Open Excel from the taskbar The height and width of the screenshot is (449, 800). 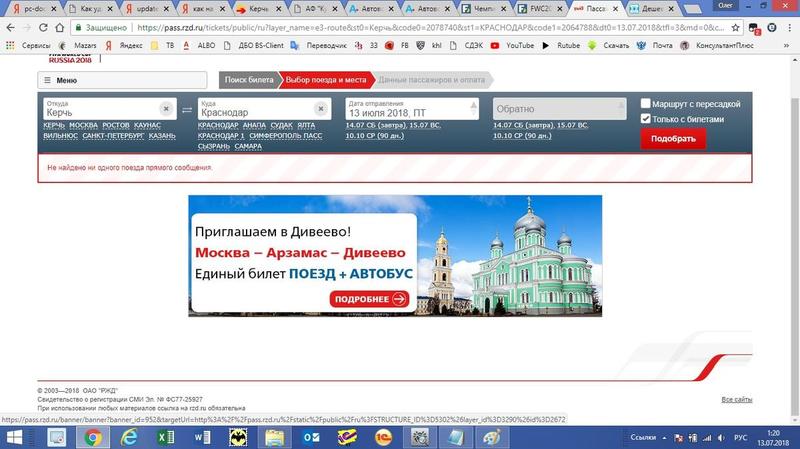(x=165, y=438)
